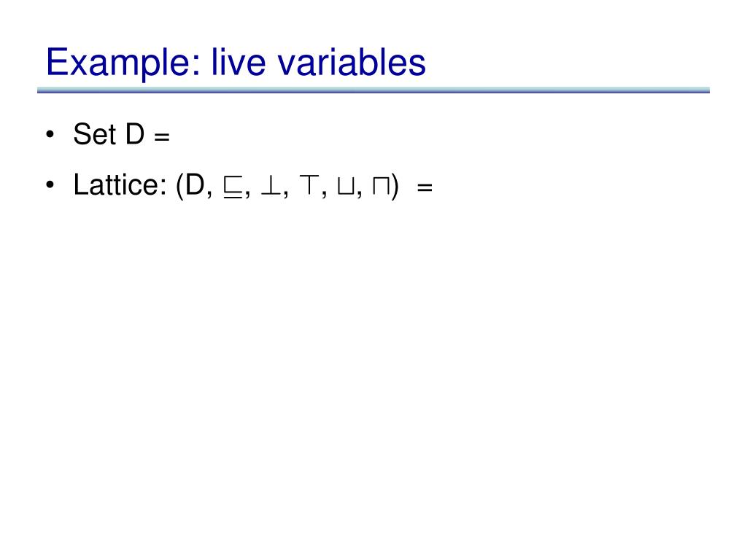Click the equals sign after "Set D"

[161, 137]
